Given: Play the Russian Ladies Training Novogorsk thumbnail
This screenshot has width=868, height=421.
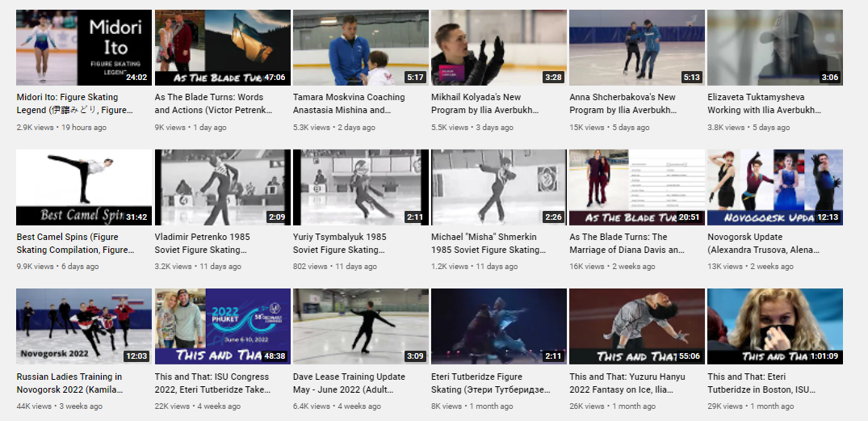Looking at the screenshot, I should 84,326.
